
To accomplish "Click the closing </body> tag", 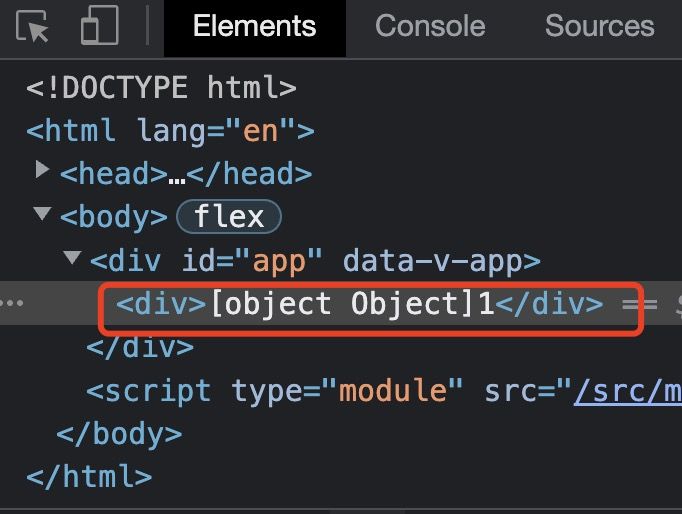I will click(x=119, y=434).
